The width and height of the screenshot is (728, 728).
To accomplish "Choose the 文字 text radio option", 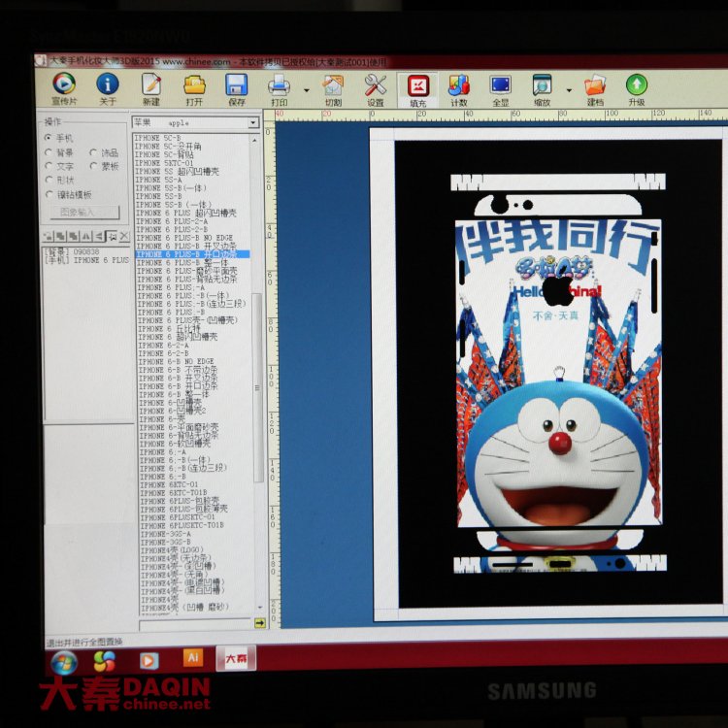I will 48,166.
